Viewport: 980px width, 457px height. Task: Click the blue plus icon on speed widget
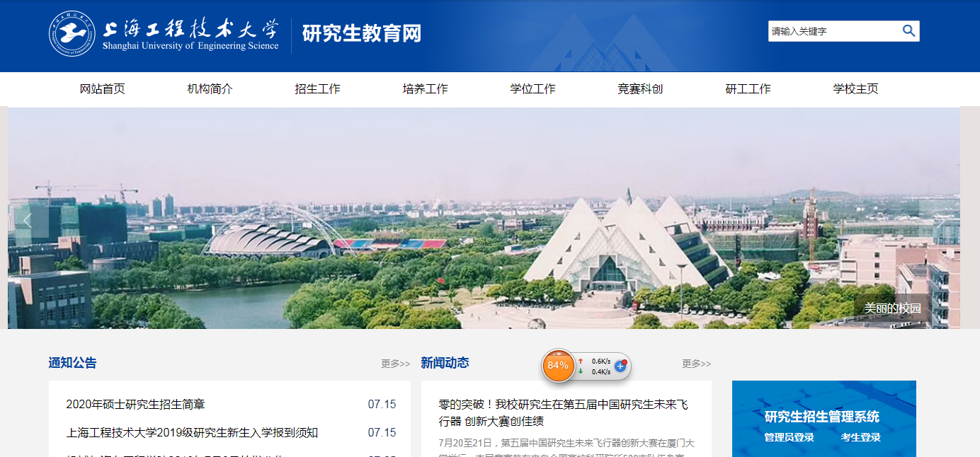(620, 366)
